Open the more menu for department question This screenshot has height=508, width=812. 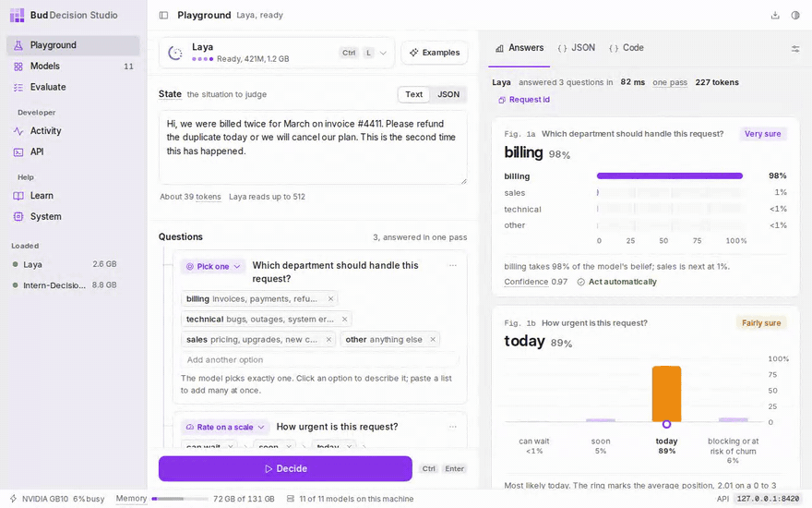pos(453,265)
